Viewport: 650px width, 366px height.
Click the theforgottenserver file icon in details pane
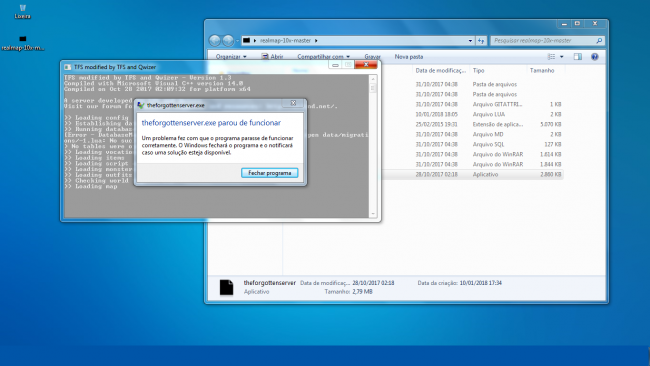point(226,287)
